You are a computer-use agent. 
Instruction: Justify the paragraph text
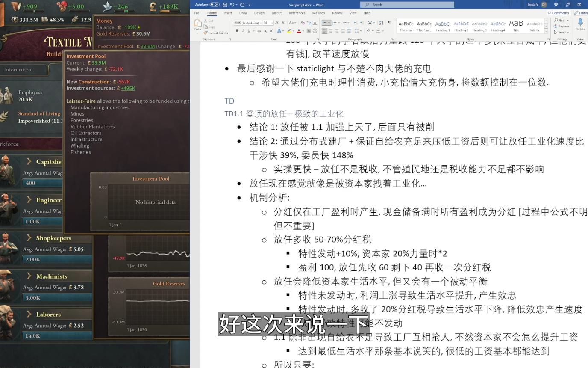[343, 31]
